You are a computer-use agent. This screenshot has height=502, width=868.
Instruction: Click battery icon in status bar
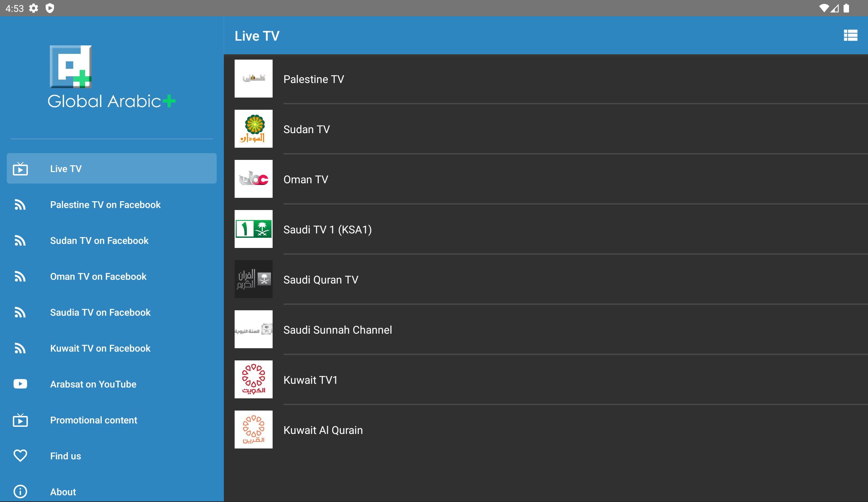coord(846,8)
